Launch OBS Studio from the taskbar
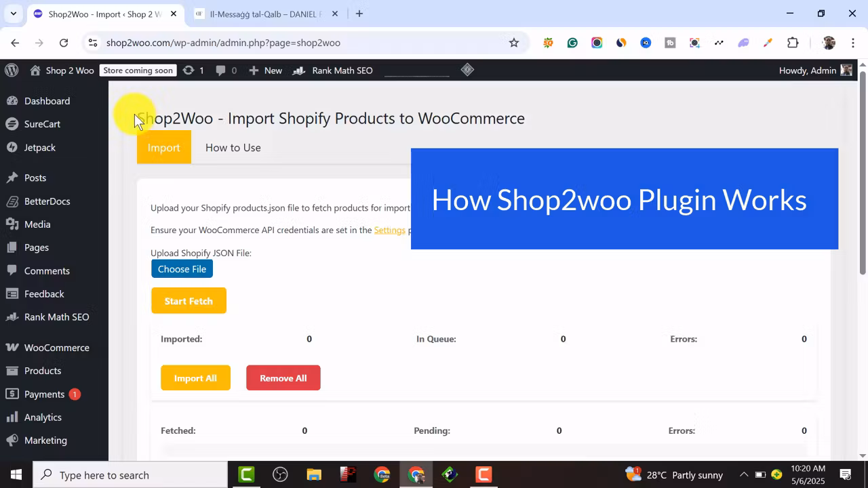Screen dimensions: 868x488 coord(279,474)
